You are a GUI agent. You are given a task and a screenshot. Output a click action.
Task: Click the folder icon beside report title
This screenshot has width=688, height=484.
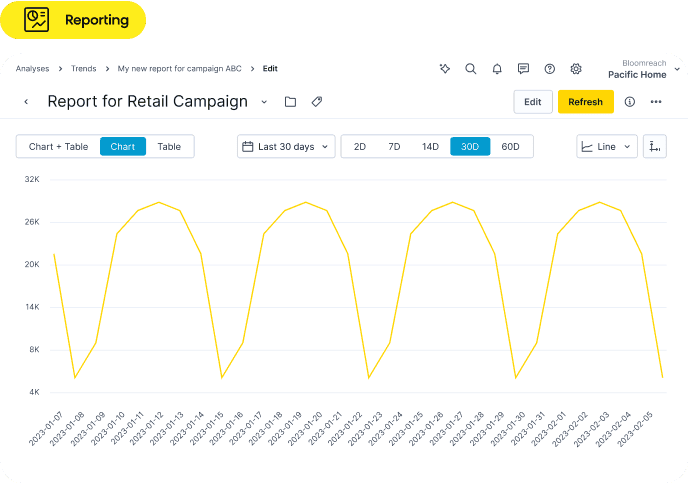[x=290, y=102]
